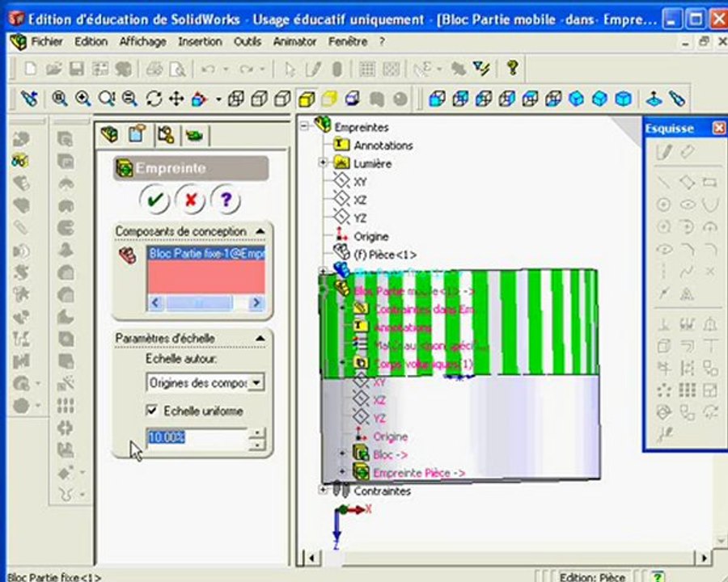
Task: Confirm Empreinte with green checkmark
Action: coord(154,200)
